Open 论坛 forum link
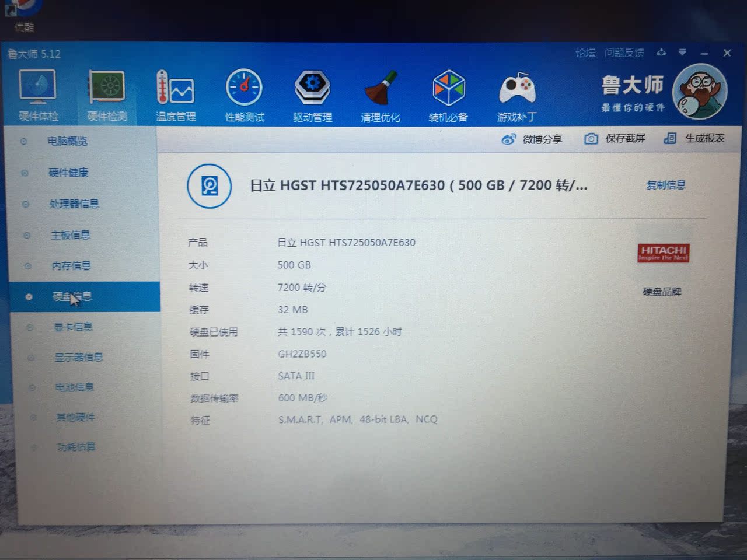This screenshot has width=747, height=560. 585,52
